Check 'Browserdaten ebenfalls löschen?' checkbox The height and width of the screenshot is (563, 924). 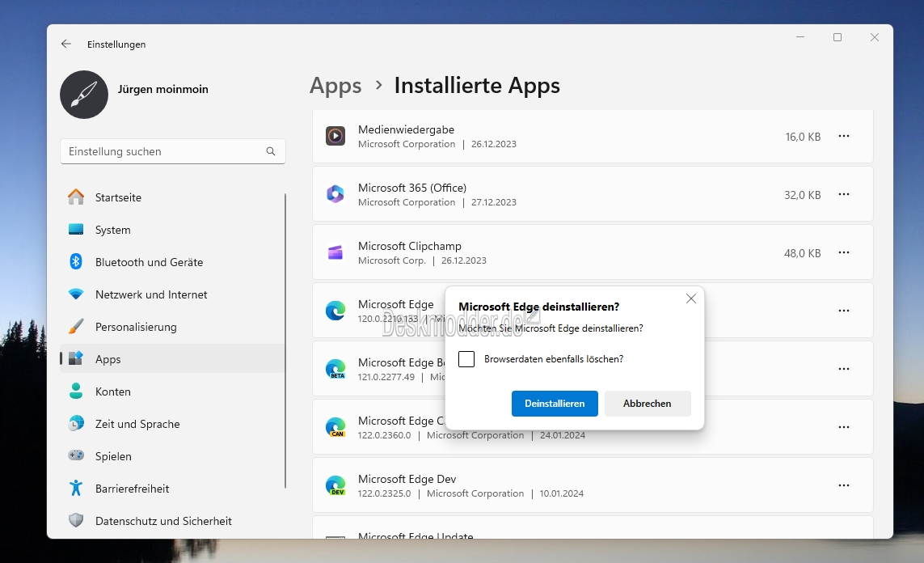coord(466,359)
